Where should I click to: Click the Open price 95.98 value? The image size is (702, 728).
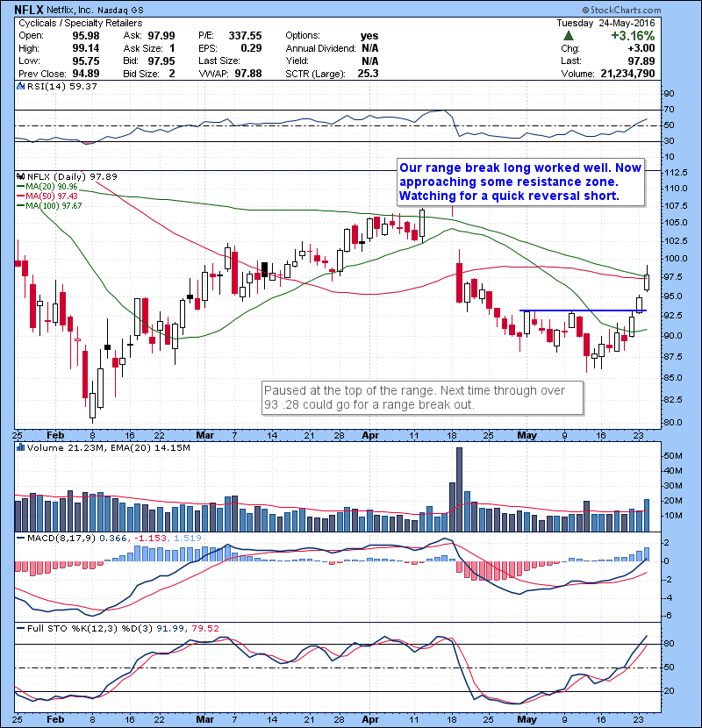click(x=86, y=36)
